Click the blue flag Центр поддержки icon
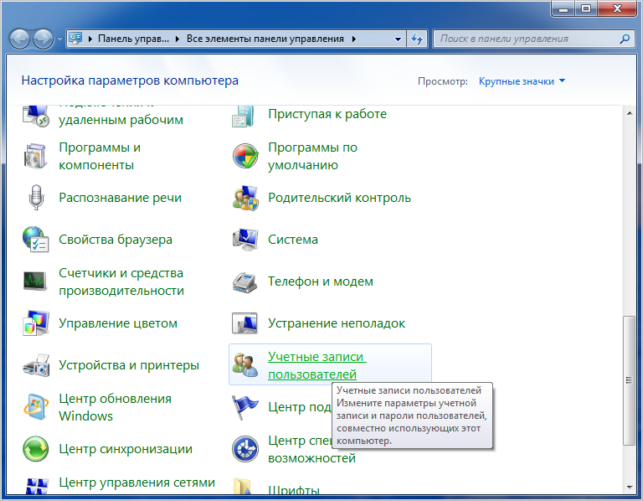Viewport: 643px width, 501px height. (245, 407)
